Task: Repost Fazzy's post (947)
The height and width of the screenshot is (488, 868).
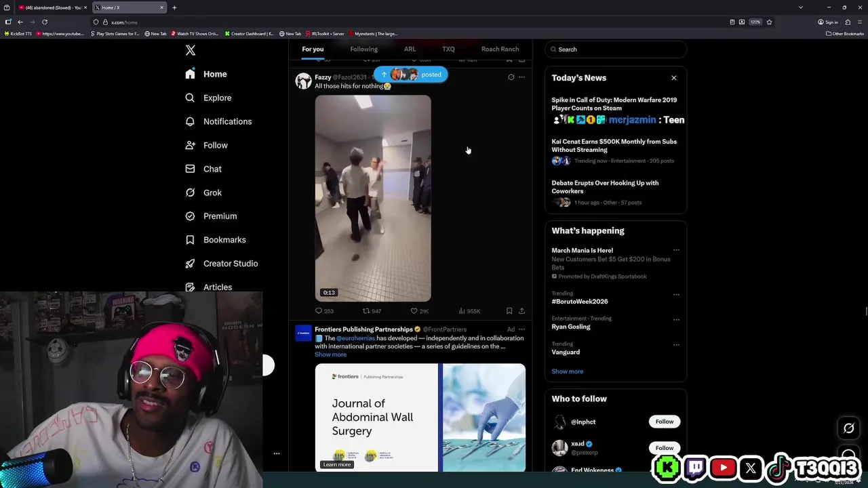Action: click(x=372, y=311)
